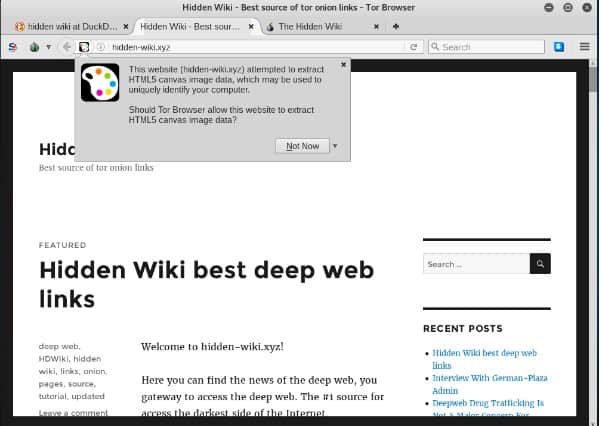
Task: Click the paint palette icon in popup
Action: 100,82
